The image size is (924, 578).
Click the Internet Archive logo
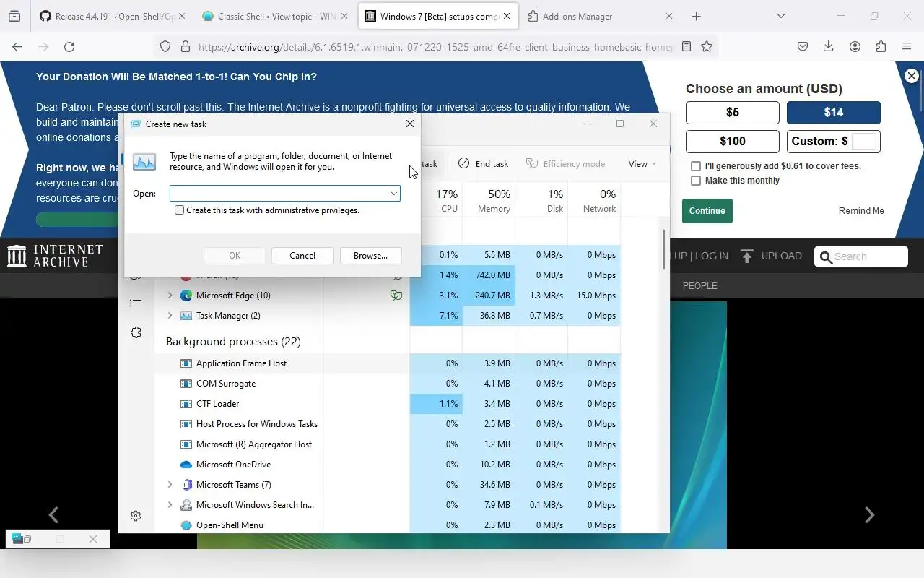[x=55, y=256]
